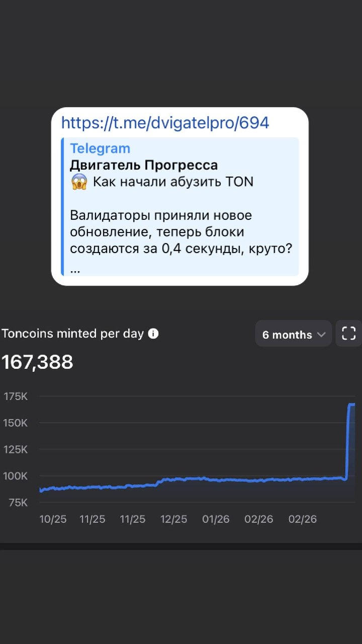Select the 01/26 date label on the axis
The width and height of the screenshot is (362, 644).
(x=216, y=519)
